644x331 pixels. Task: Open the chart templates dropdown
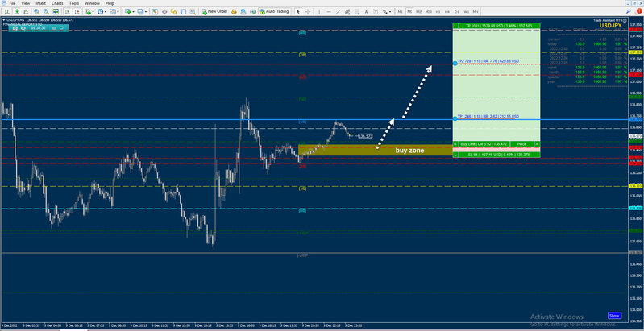(114, 12)
